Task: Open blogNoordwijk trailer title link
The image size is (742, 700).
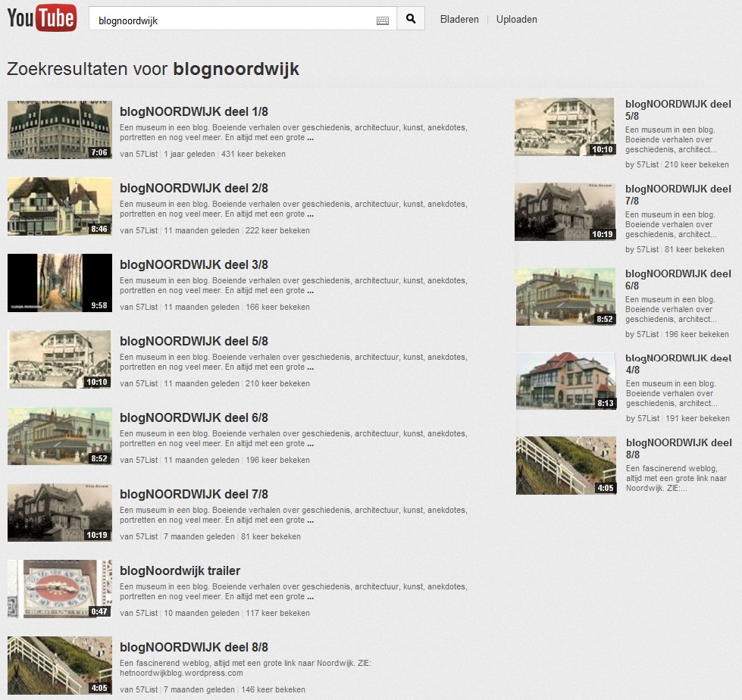Action: [180, 571]
